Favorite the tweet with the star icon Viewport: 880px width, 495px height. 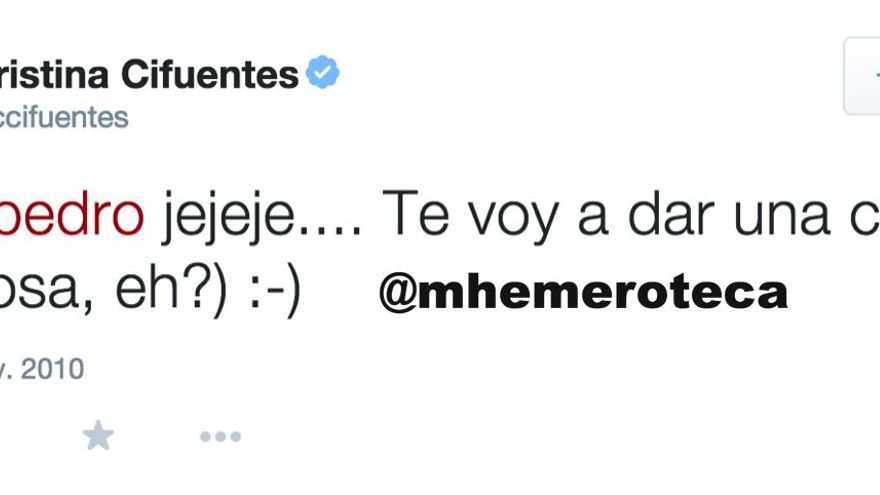click(x=98, y=435)
